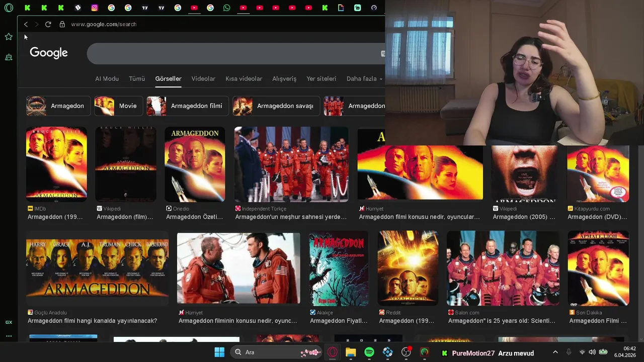Click 'Armageddon'un meşhur sahnesi yerde...' caption

291,217
